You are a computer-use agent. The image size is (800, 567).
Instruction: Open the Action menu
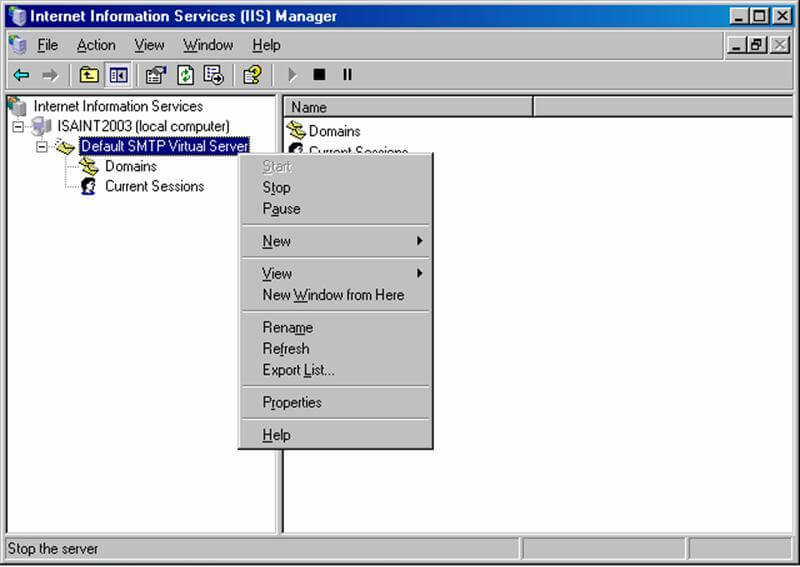pyautogui.click(x=96, y=45)
